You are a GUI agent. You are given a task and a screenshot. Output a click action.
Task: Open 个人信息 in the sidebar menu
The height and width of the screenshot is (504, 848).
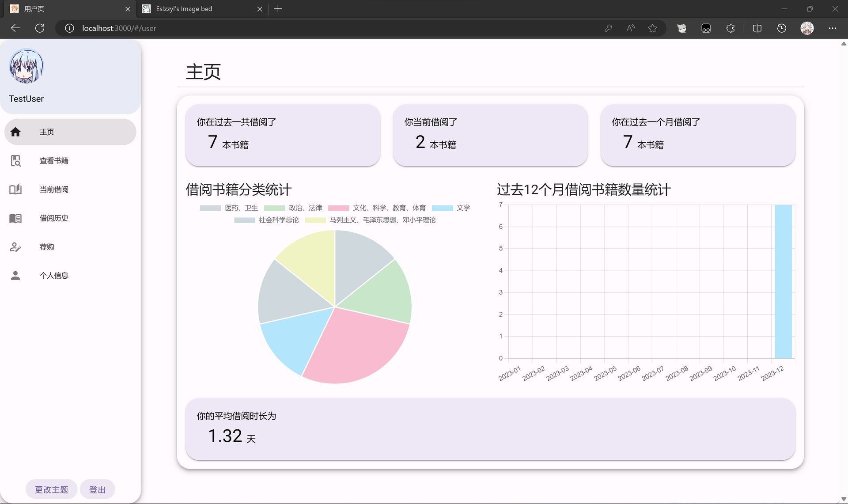click(70, 276)
